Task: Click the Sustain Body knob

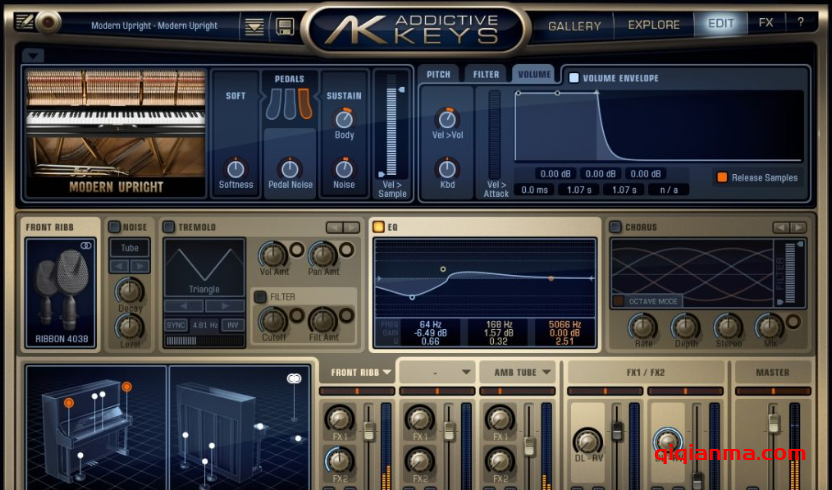Action: [x=344, y=119]
